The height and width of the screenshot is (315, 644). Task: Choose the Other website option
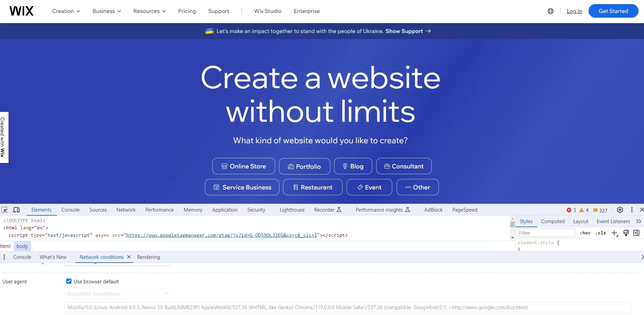point(417,187)
